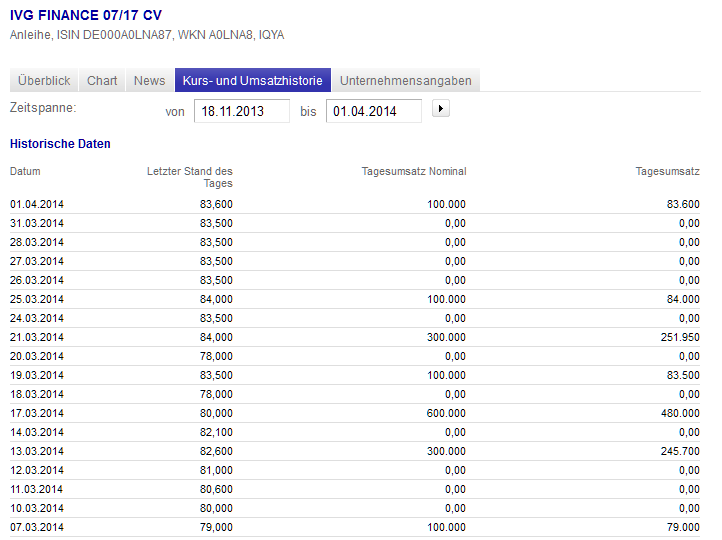The height and width of the screenshot is (540, 722).
Task: Click nominal turnover 600.000 on 17.03.2014
Action: (x=446, y=413)
